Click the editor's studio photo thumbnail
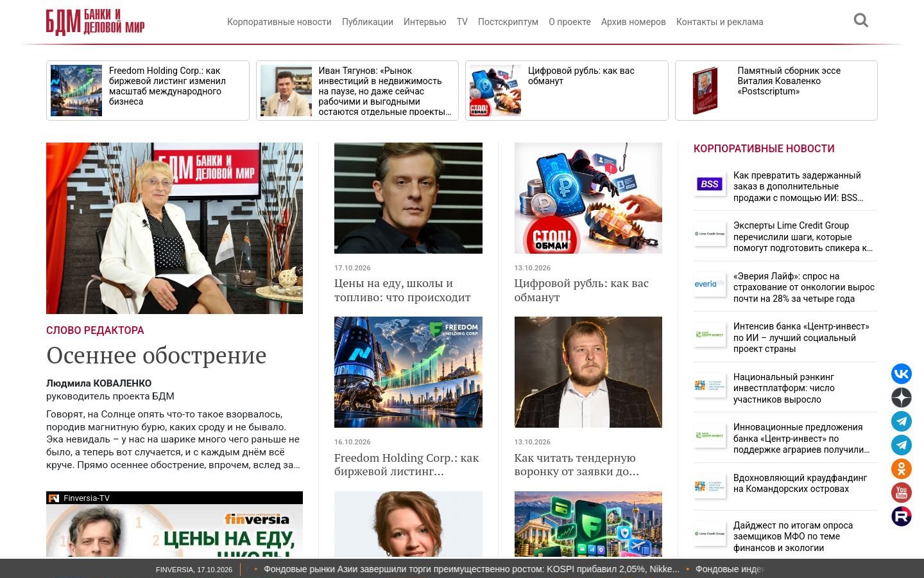This screenshot has height=578, width=924. tap(175, 228)
